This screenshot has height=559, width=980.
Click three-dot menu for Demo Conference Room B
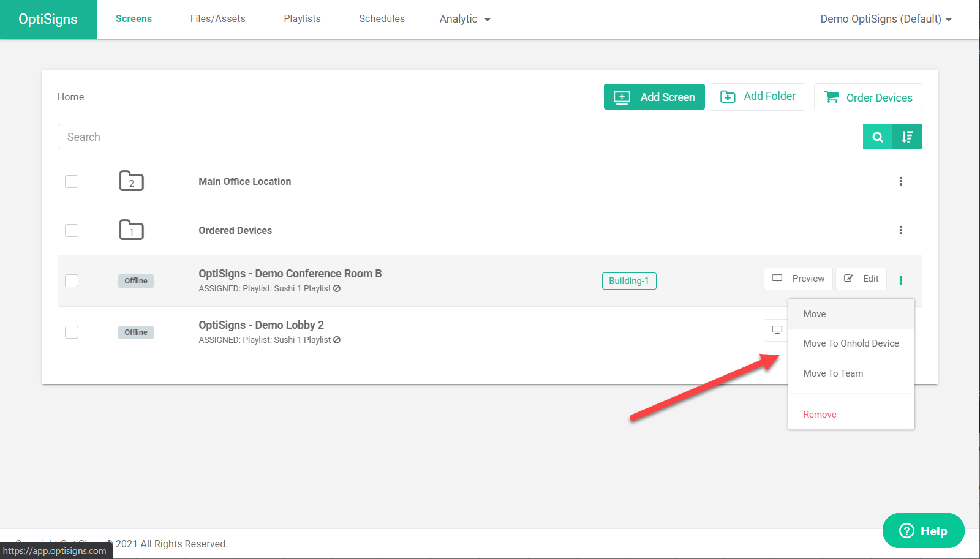point(900,280)
